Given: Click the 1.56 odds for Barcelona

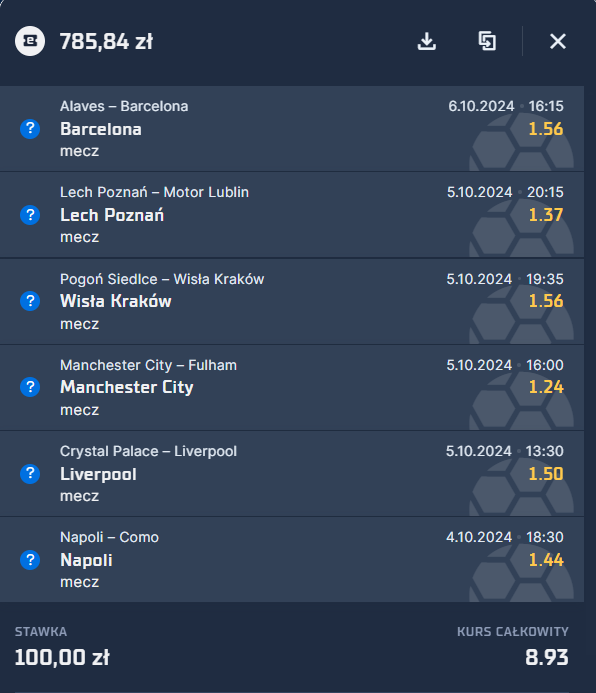Looking at the screenshot, I should tap(546, 129).
